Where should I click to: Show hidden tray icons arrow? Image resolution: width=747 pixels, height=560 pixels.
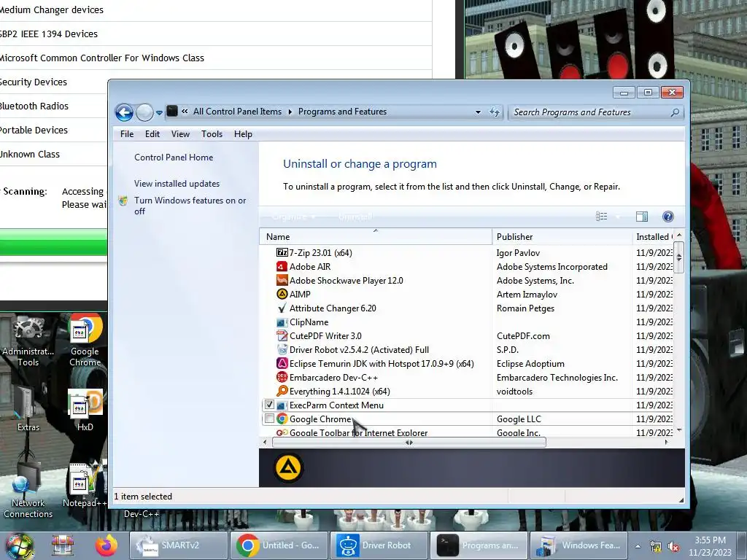click(x=638, y=546)
